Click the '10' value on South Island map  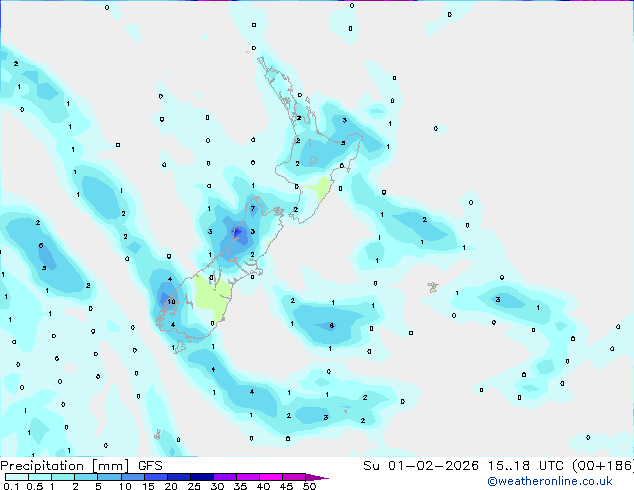tap(171, 301)
